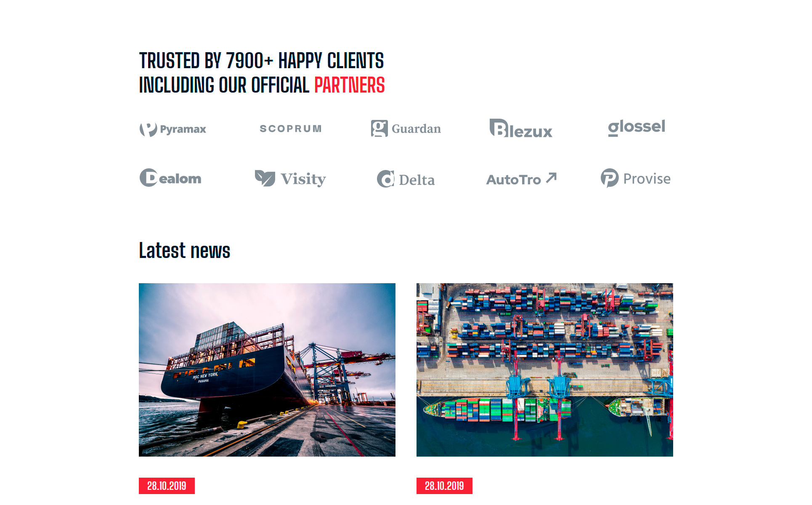Open the MSC New York ship news image
The image size is (812, 505).
[267, 370]
